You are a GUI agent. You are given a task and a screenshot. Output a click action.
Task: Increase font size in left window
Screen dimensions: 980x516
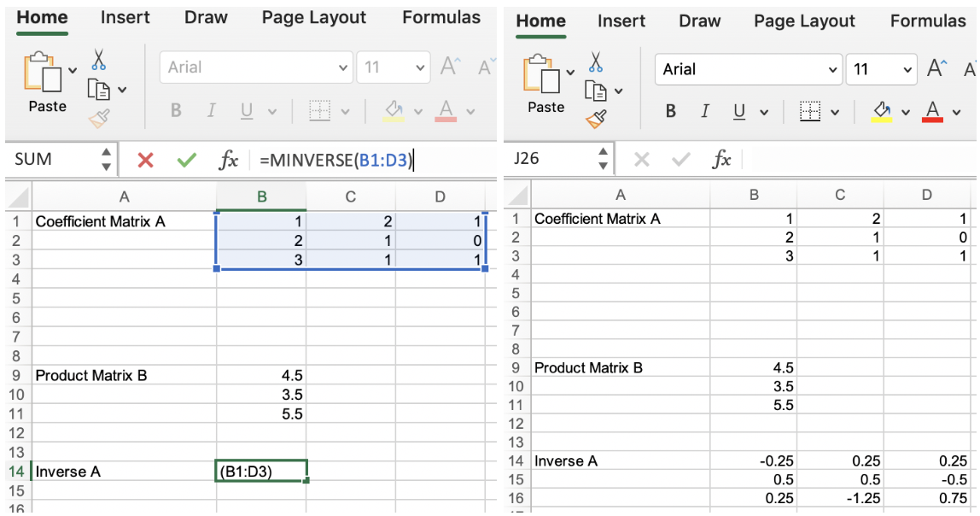(451, 66)
